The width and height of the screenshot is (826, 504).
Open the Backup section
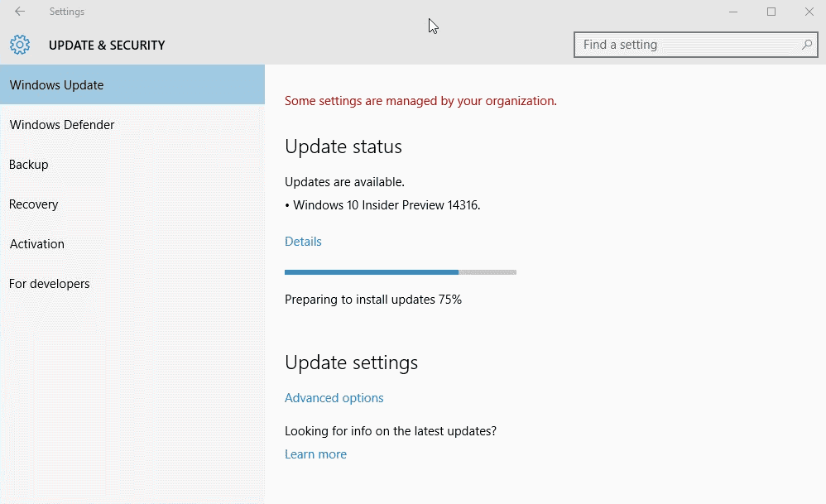[x=132, y=165]
